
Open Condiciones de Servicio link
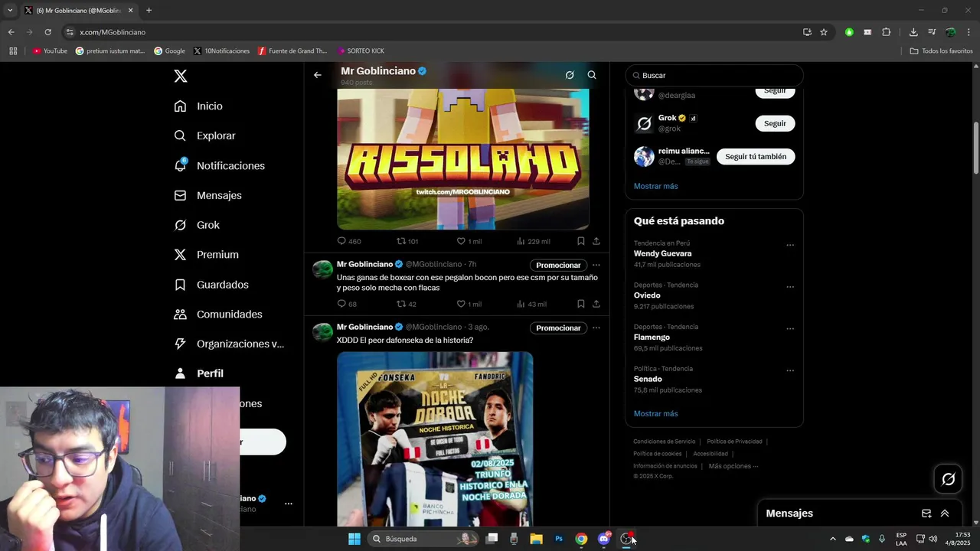tap(664, 442)
